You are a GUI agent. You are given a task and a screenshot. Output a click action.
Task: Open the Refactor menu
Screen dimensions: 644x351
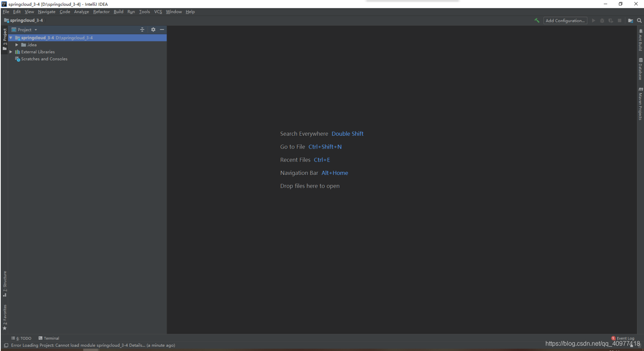tap(101, 12)
